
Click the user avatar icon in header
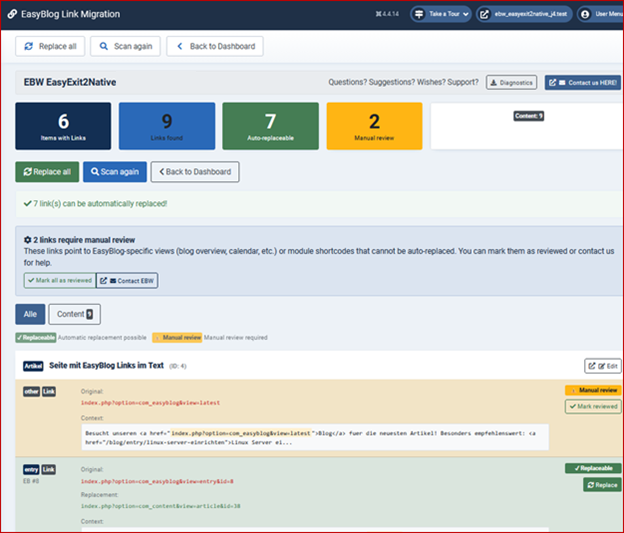[x=585, y=14]
